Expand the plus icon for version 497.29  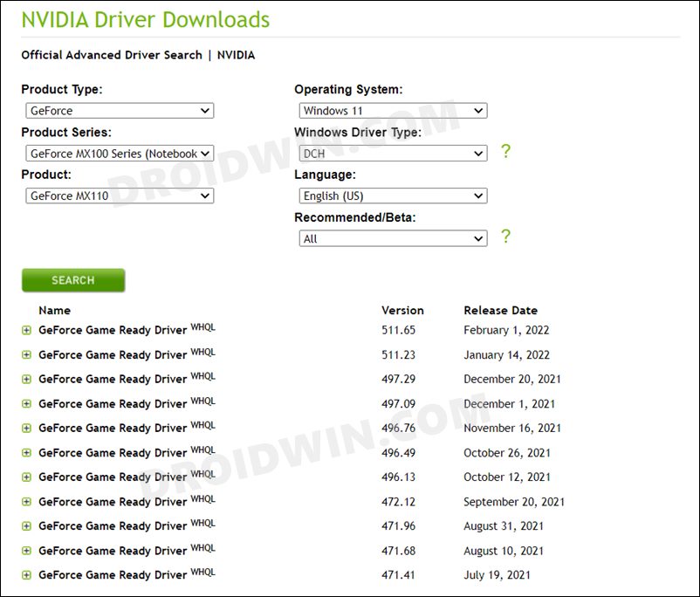[x=27, y=379]
